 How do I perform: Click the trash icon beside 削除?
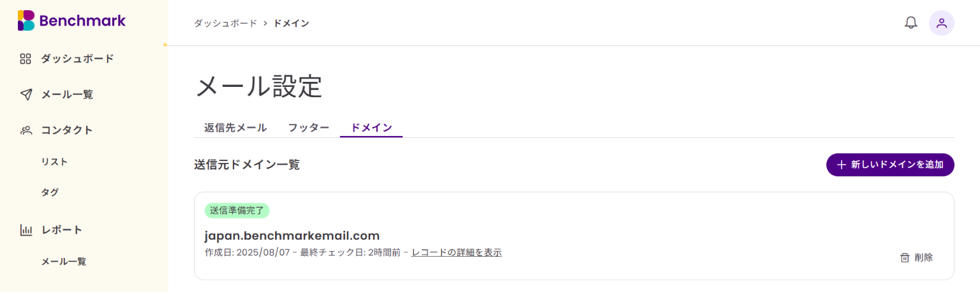[x=905, y=257]
